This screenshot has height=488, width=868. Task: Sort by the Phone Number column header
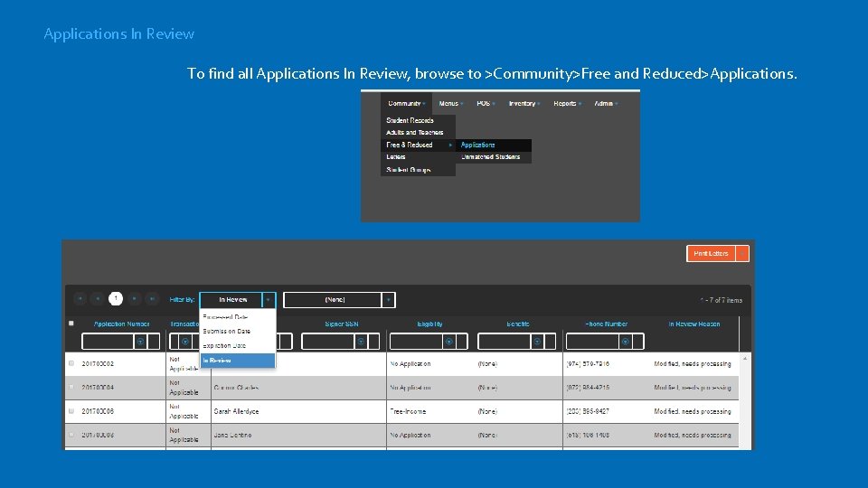[606, 324]
